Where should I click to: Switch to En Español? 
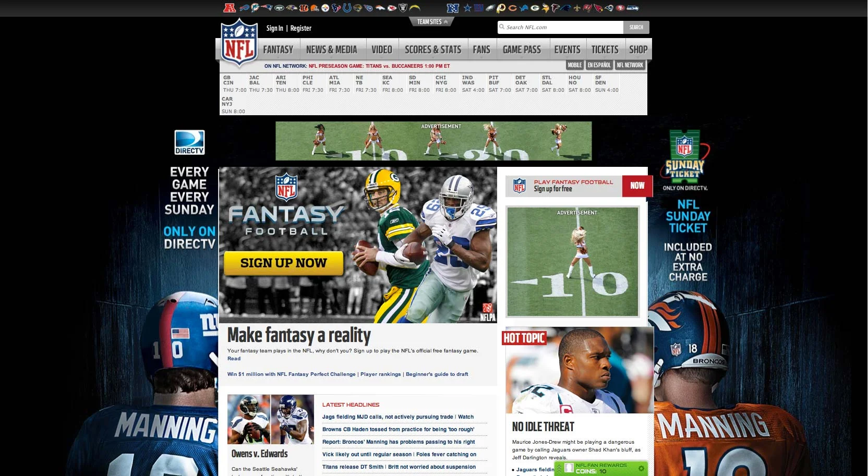[599, 65]
